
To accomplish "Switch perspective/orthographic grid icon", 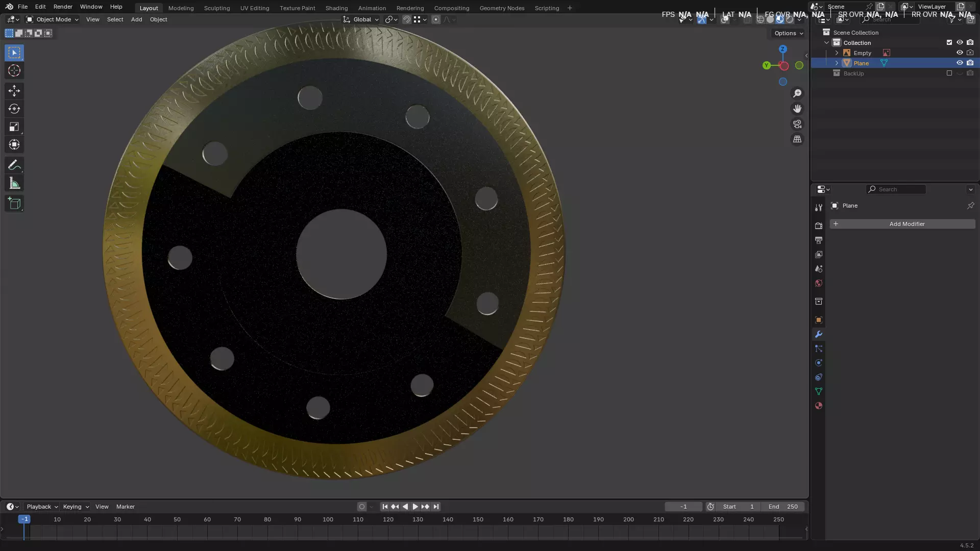I will tap(797, 139).
